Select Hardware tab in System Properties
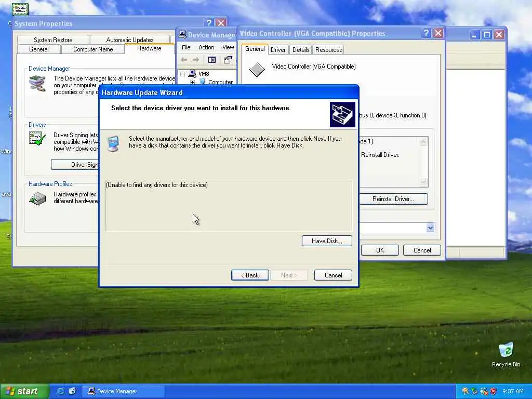The height and width of the screenshot is (399, 532). click(x=149, y=48)
